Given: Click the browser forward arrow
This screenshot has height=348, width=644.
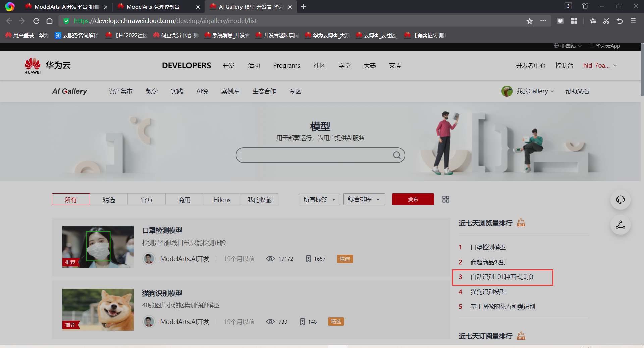Looking at the screenshot, I should click(22, 21).
